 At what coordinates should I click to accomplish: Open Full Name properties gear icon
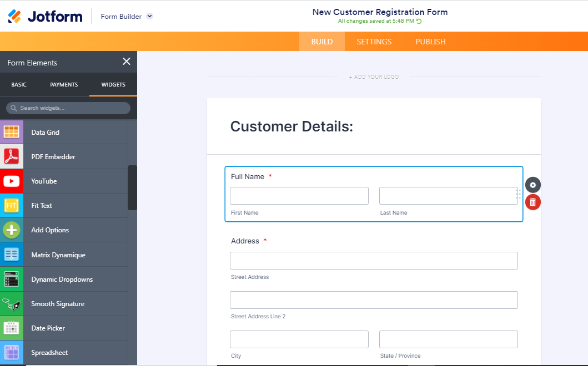533,185
